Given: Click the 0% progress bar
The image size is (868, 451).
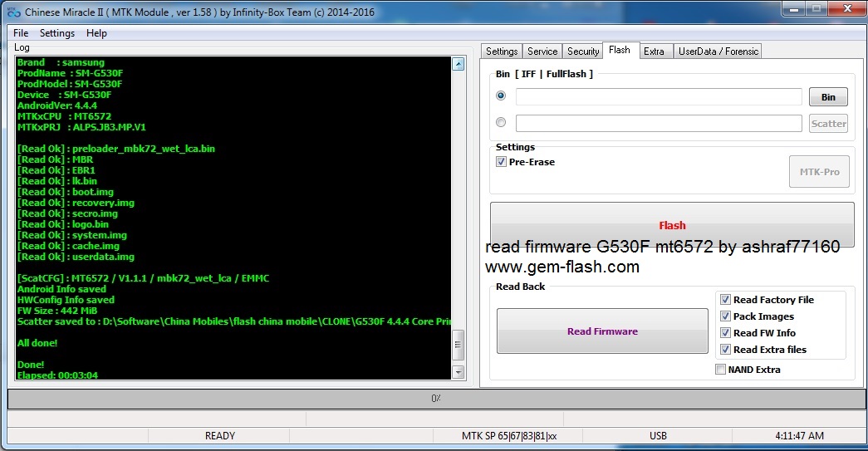Looking at the screenshot, I should point(436,399).
